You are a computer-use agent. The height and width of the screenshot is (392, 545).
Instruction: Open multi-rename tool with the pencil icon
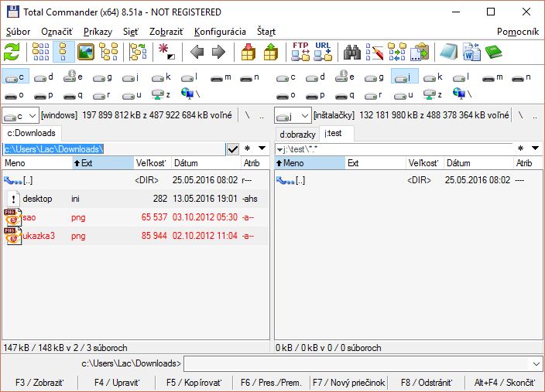pyautogui.click(x=375, y=52)
